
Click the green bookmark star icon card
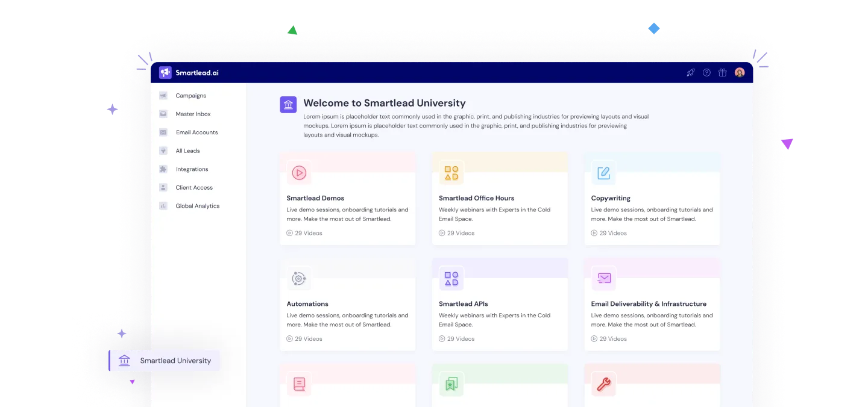(451, 384)
